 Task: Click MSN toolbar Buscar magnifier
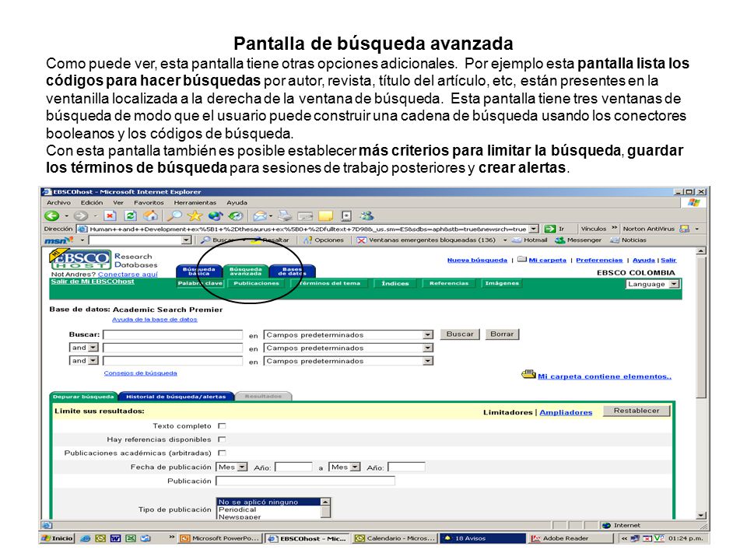(205, 240)
